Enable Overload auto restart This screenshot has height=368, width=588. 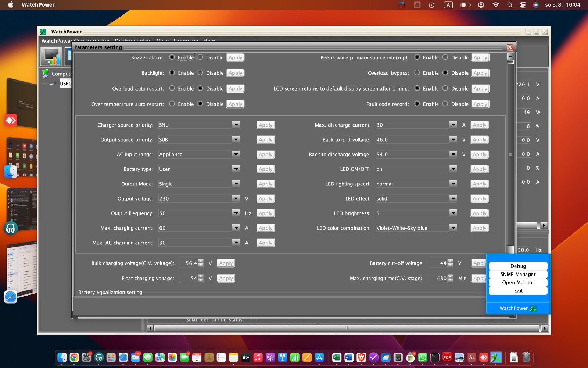(172, 88)
